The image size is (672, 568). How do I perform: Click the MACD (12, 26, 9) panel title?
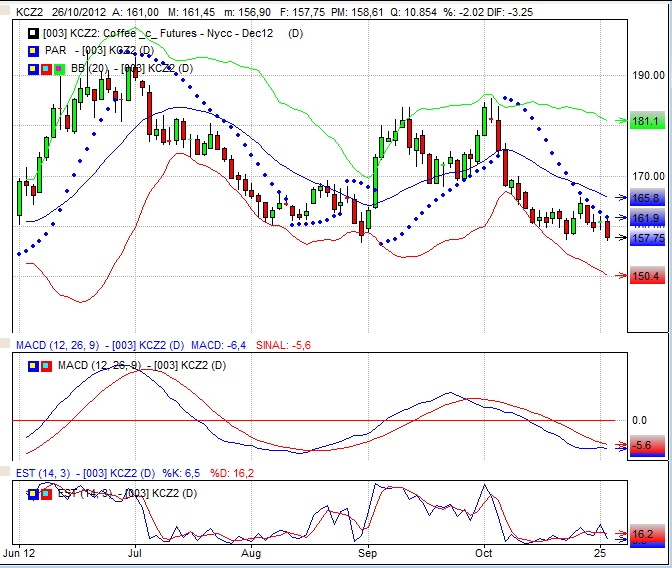53,345
